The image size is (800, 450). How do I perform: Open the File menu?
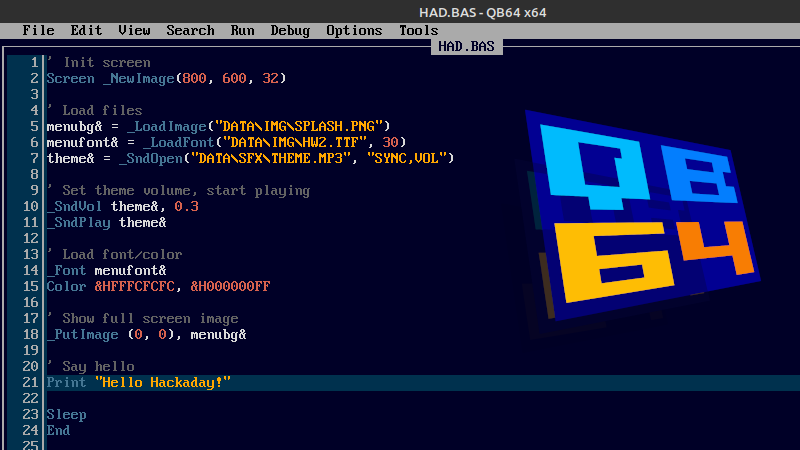(x=38, y=30)
